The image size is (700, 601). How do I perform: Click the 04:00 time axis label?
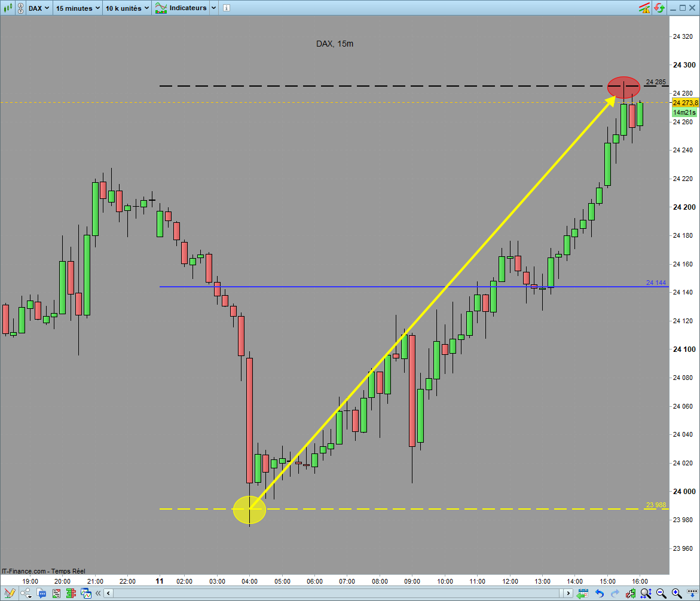click(249, 581)
